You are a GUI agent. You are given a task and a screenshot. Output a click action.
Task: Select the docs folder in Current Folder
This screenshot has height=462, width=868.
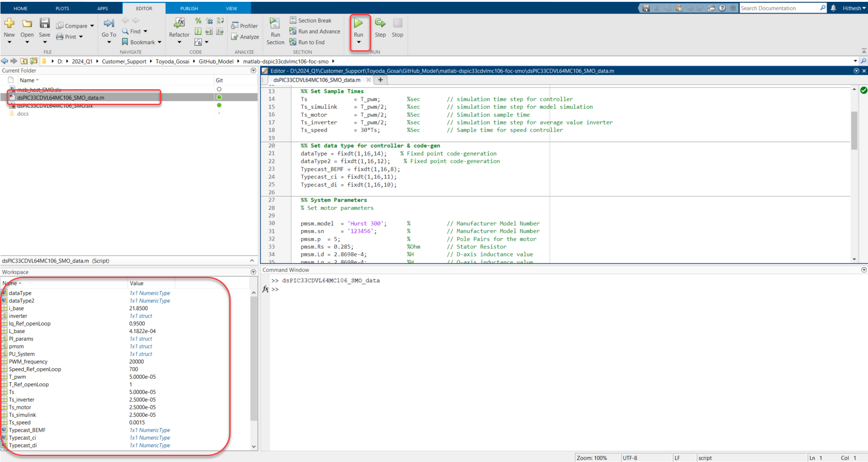23,114
